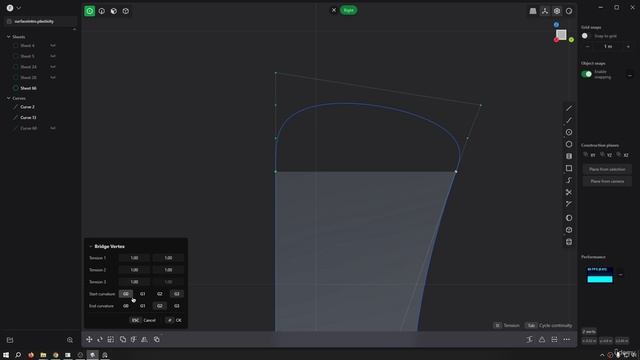Activate the Move command in bottom toolbar
640x360 pixels.
[89, 339]
